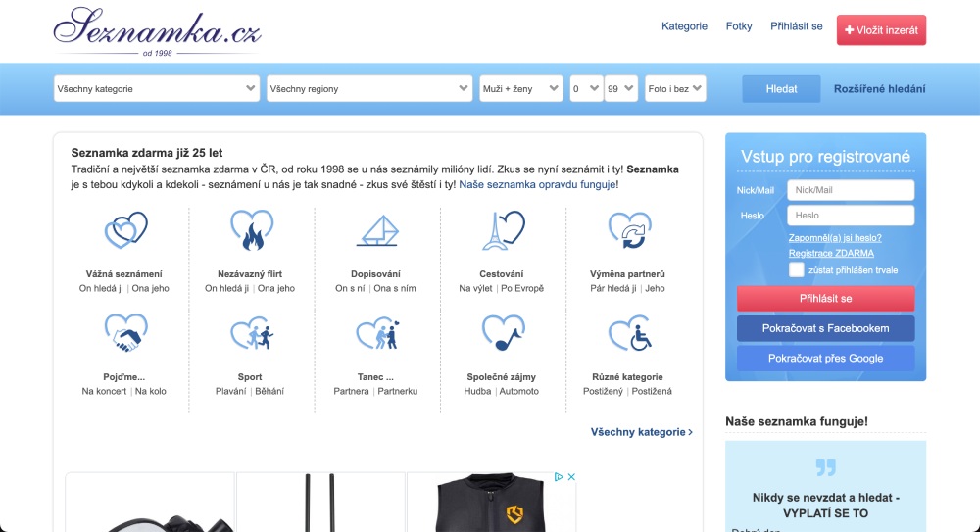Open Přihlásit se in the top navigation
Viewport: 980px width, 532px height.
(796, 26)
